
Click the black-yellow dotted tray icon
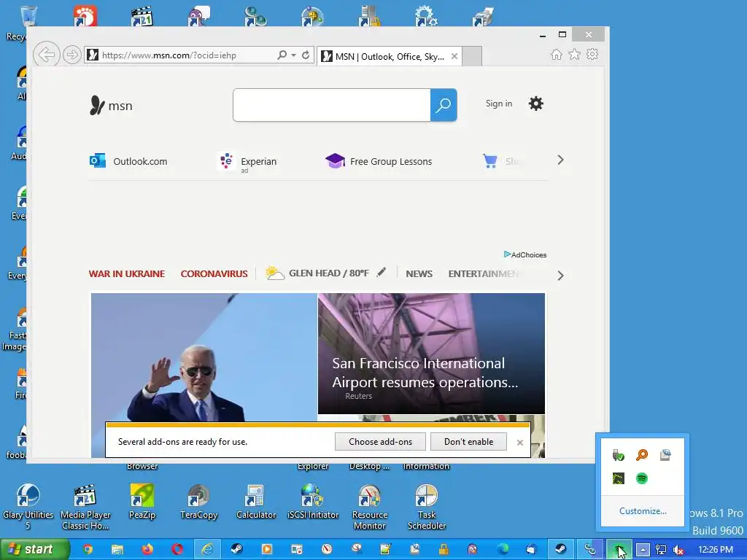pos(619,478)
